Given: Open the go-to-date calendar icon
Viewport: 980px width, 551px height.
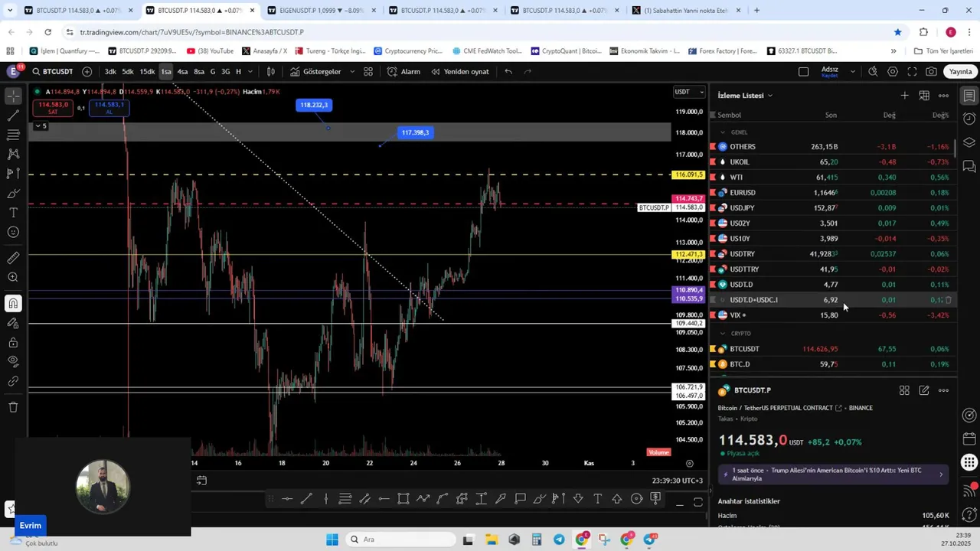Looking at the screenshot, I should [x=201, y=481].
